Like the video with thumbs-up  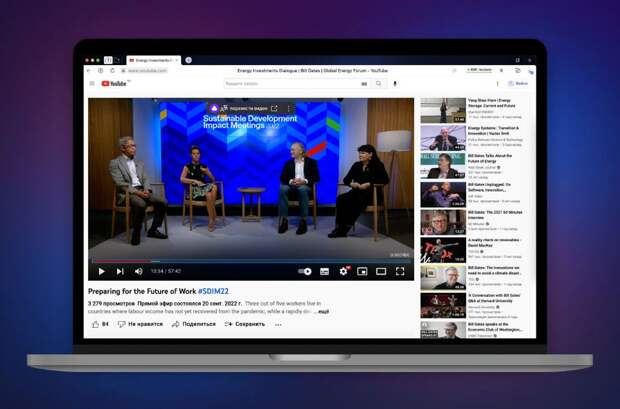point(100,324)
